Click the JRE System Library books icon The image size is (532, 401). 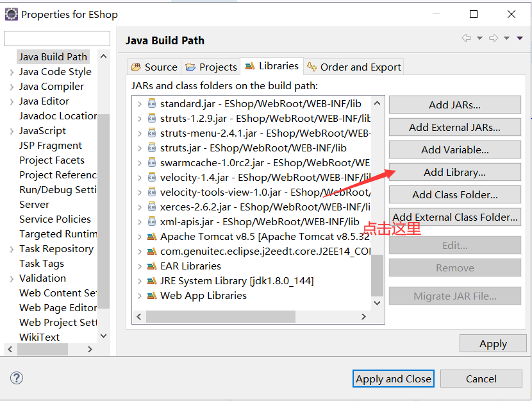point(151,281)
